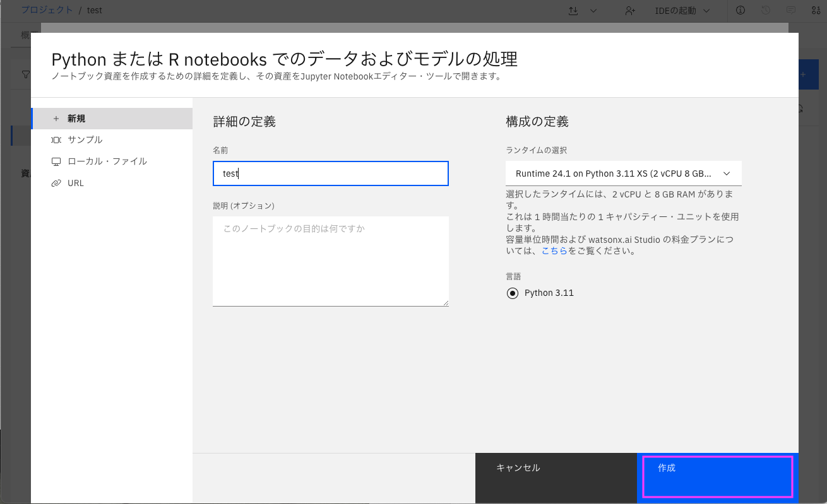The width and height of the screenshot is (827, 504).
Task: Click the history clock icon in top bar
Action: tap(766, 11)
